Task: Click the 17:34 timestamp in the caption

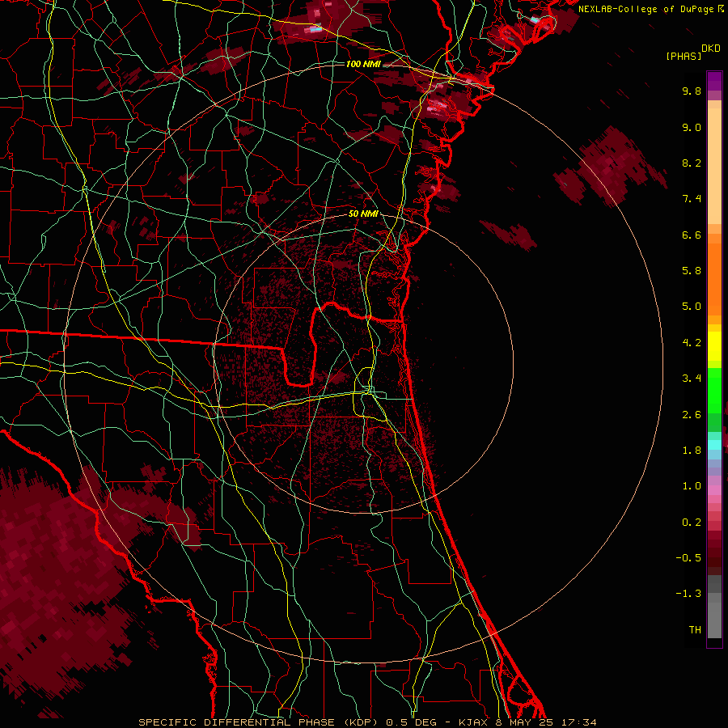Action: (578, 722)
